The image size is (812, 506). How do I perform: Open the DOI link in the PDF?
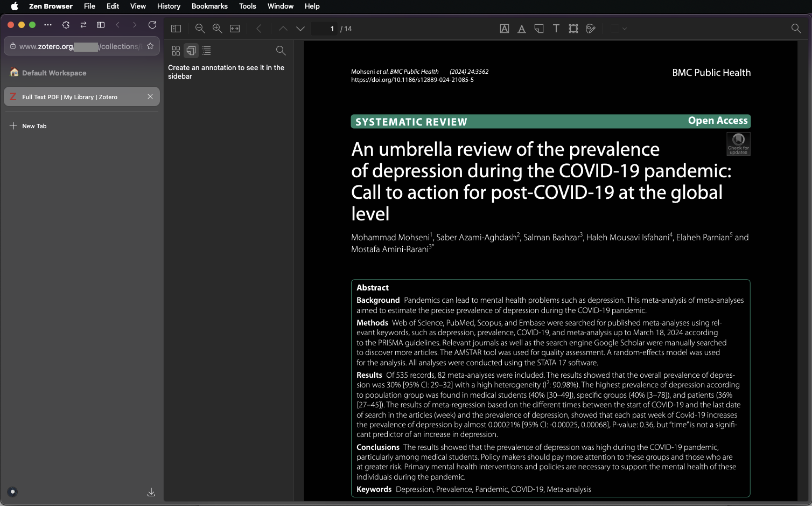coord(412,80)
